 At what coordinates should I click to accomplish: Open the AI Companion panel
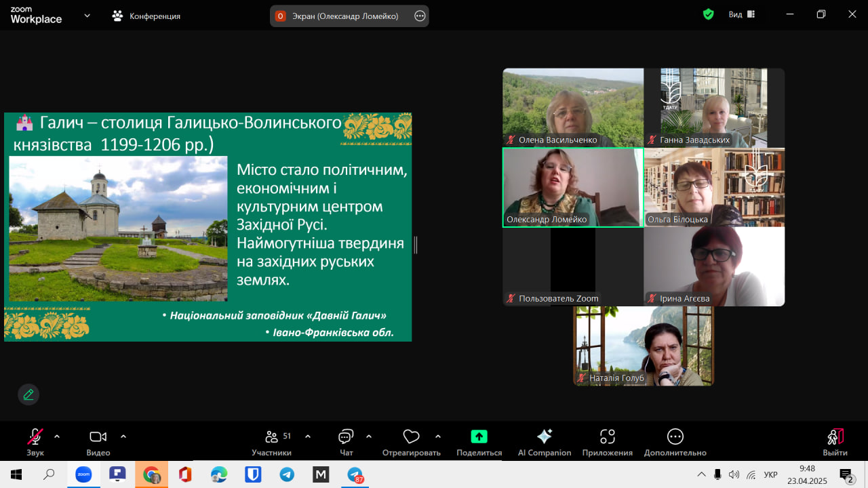click(x=544, y=441)
